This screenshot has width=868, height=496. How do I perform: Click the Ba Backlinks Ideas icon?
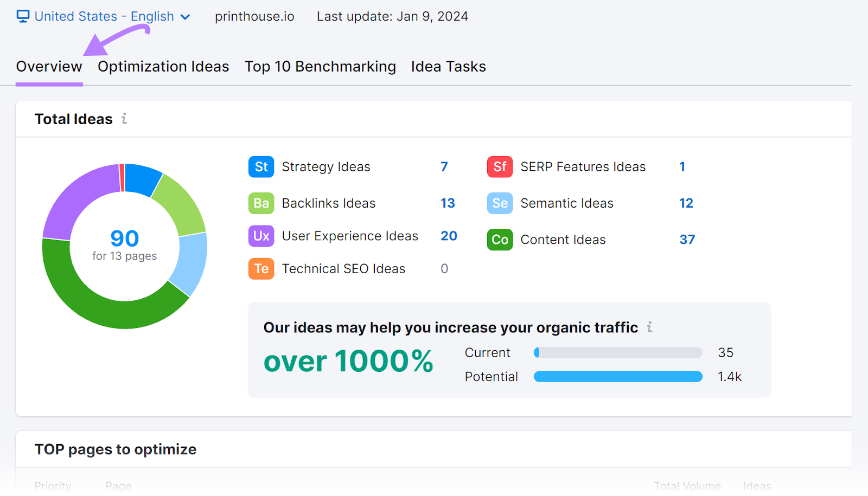pyautogui.click(x=261, y=203)
